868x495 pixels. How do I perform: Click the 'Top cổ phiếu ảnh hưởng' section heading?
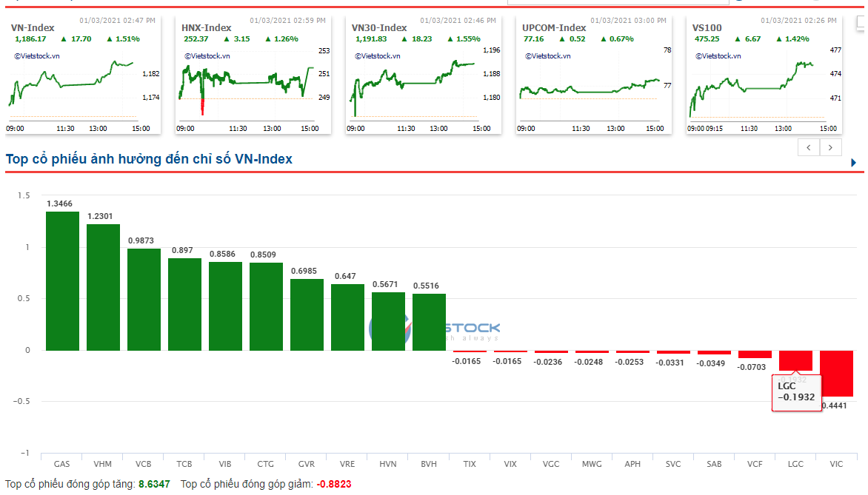pyautogui.click(x=149, y=159)
